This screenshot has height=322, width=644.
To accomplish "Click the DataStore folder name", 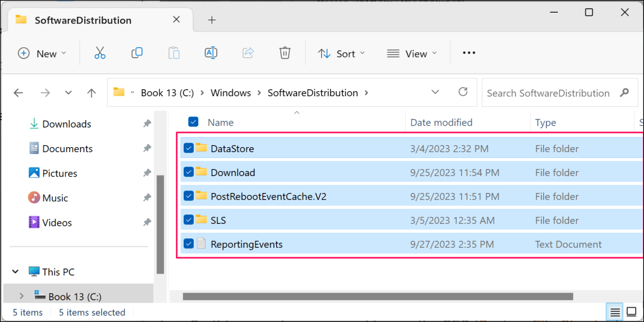I will pyautogui.click(x=233, y=148).
